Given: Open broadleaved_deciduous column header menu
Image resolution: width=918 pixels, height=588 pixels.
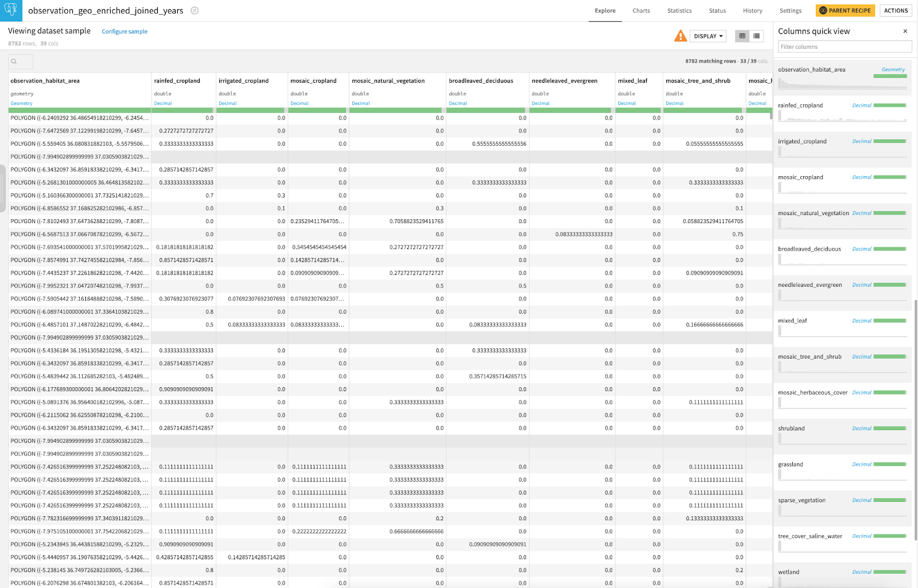Looking at the screenshot, I should click(481, 81).
